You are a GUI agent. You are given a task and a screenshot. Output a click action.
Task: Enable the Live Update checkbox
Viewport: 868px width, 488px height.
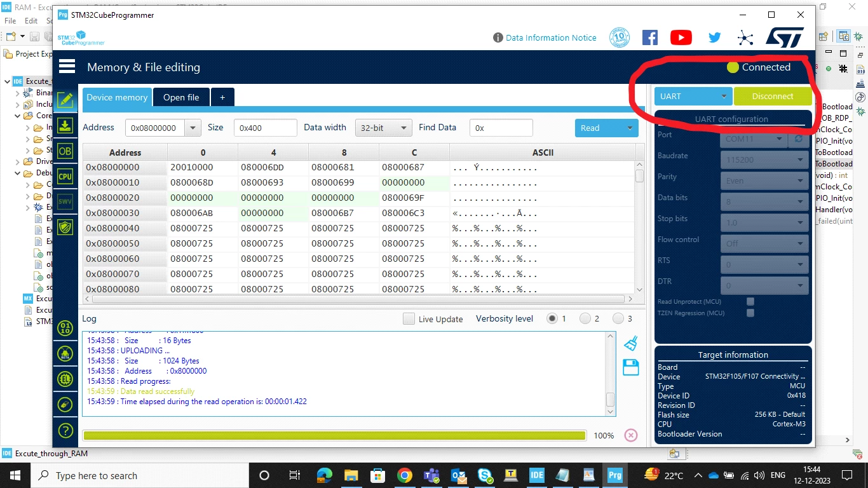409,319
